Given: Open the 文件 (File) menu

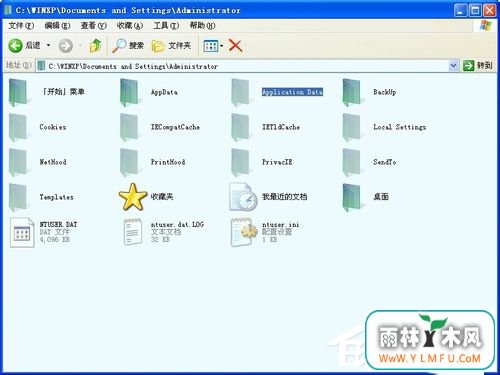Looking at the screenshot, I should coord(21,25).
